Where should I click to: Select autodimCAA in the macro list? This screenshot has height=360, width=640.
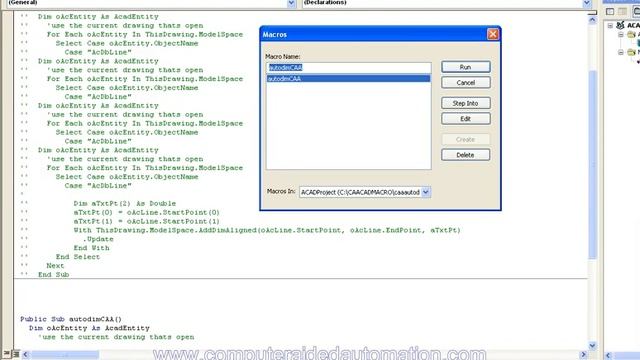click(x=349, y=78)
